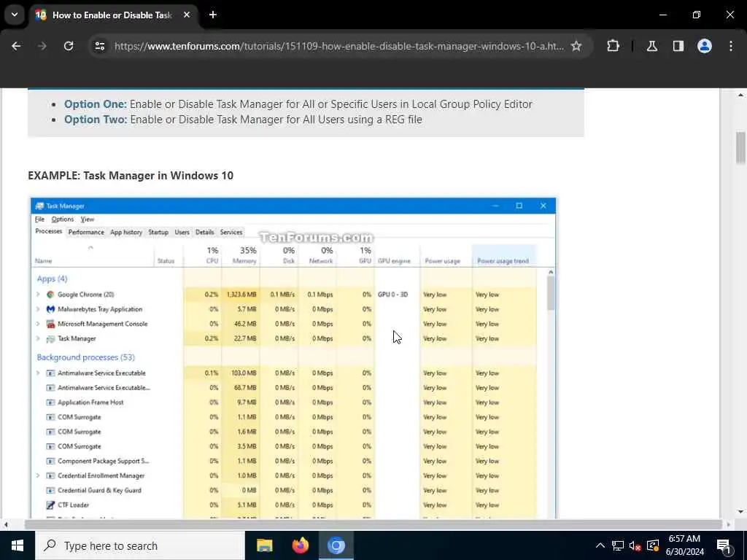Click the Type here to search box
The height and width of the screenshot is (560, 747).
139,545
